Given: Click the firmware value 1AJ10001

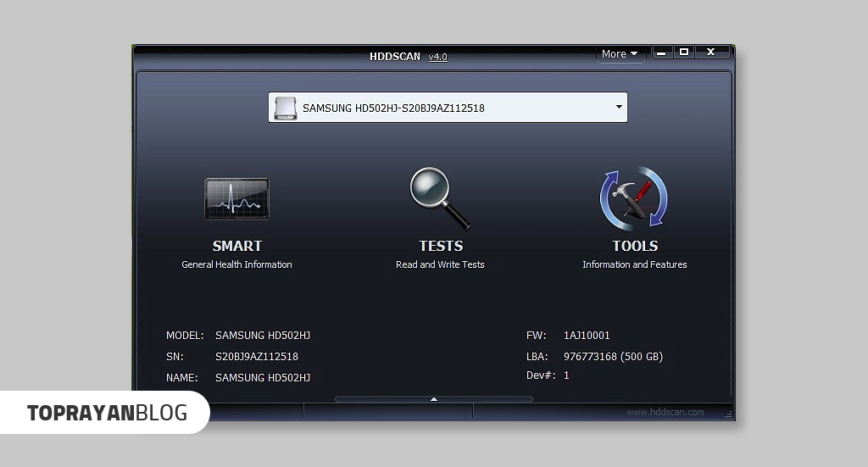Looking at the screenshot, I should (x=587, y=336).
